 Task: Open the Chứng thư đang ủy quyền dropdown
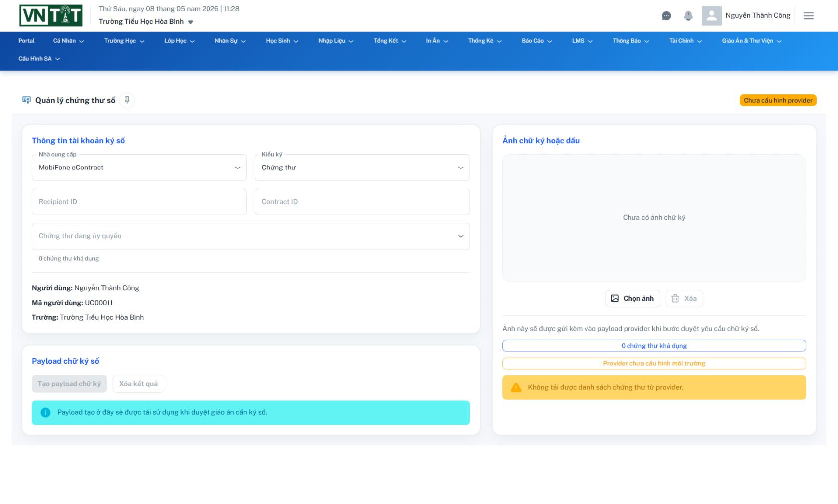coord(251,236)
